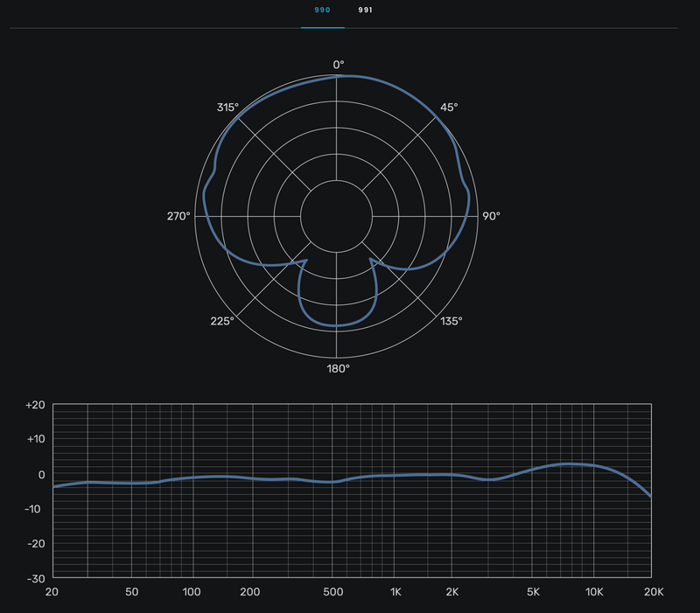Click the 1K frequency axis label
This screenshot has height=613, width=700.
pyautogui.click(x=395, y=592)
